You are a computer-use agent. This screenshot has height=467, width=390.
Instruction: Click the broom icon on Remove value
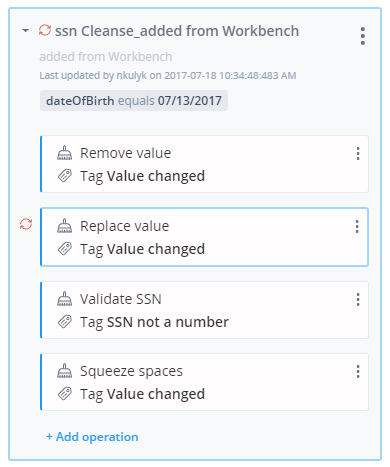(x=64, y=153)
